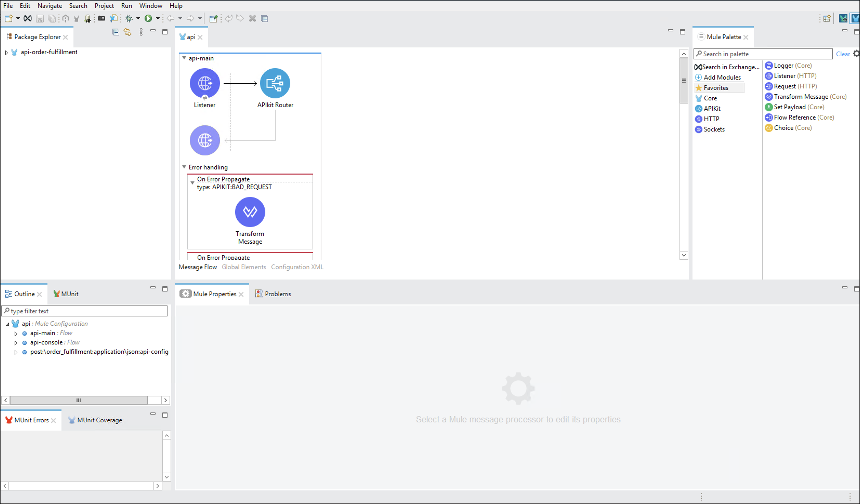860x504 pixels.
Task: Click the Undo arrow in the toolbar
Action: pyautogui.click(x=229, y=18)
